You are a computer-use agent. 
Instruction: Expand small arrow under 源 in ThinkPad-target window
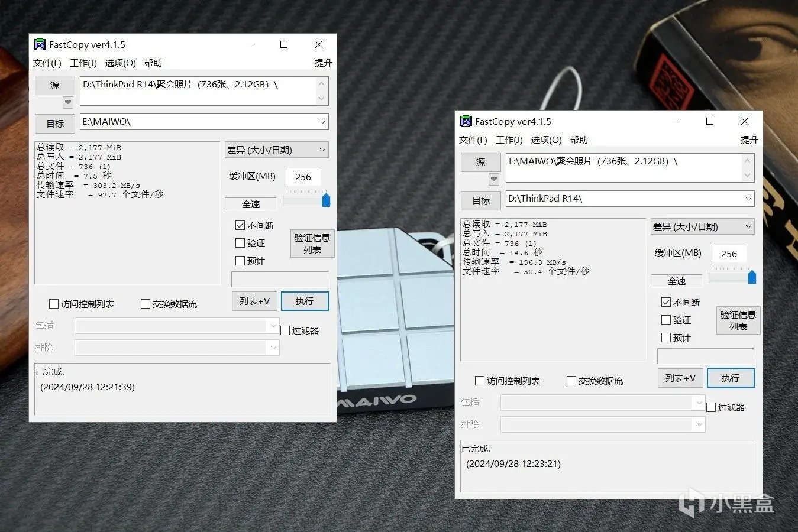[x=494, y=179]
